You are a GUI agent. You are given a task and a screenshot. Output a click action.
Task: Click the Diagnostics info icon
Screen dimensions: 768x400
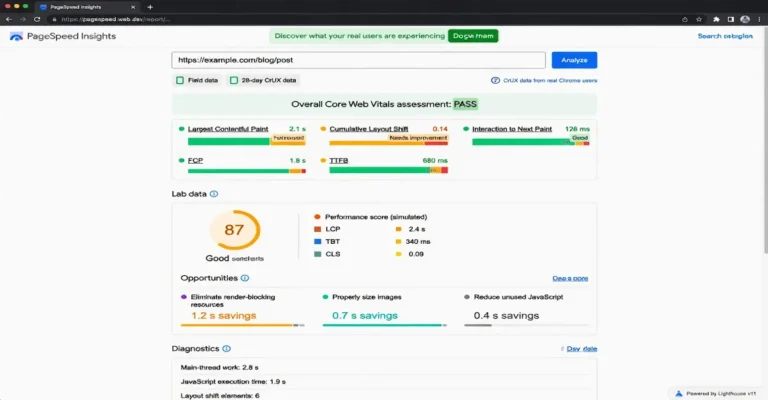tap(226, 349)
